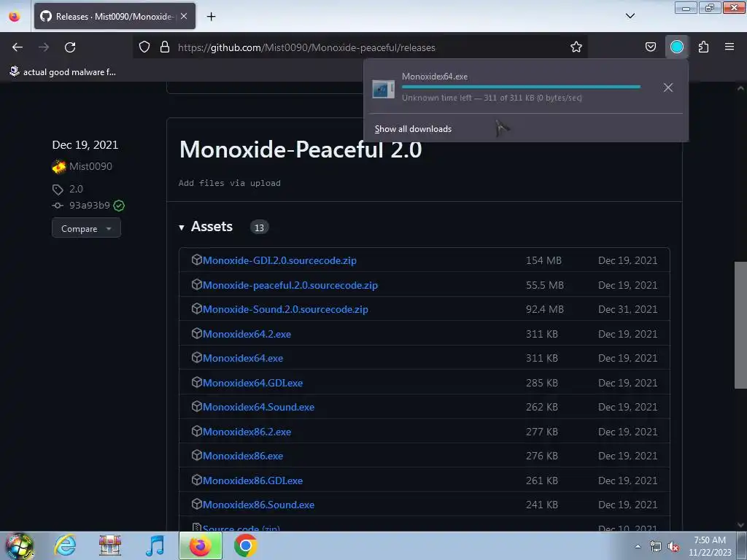Download Monoxidex64.exe from assets list
The image size is (747, 560).
(x=243, y=358)
